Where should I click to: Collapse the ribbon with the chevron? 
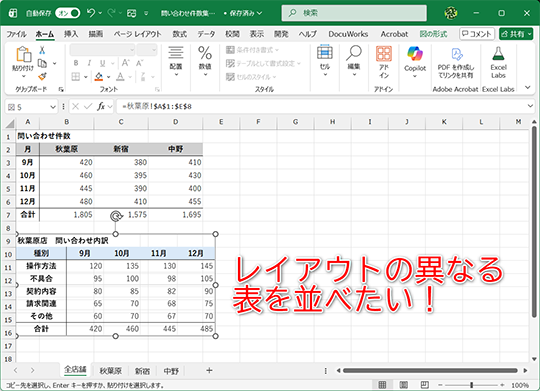coord(528,88)
